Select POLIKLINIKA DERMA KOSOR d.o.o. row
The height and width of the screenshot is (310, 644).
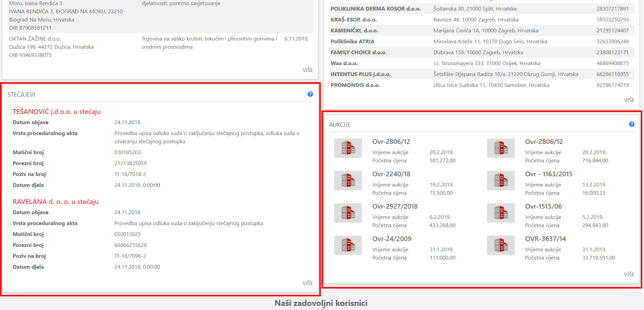click(481, 9)
